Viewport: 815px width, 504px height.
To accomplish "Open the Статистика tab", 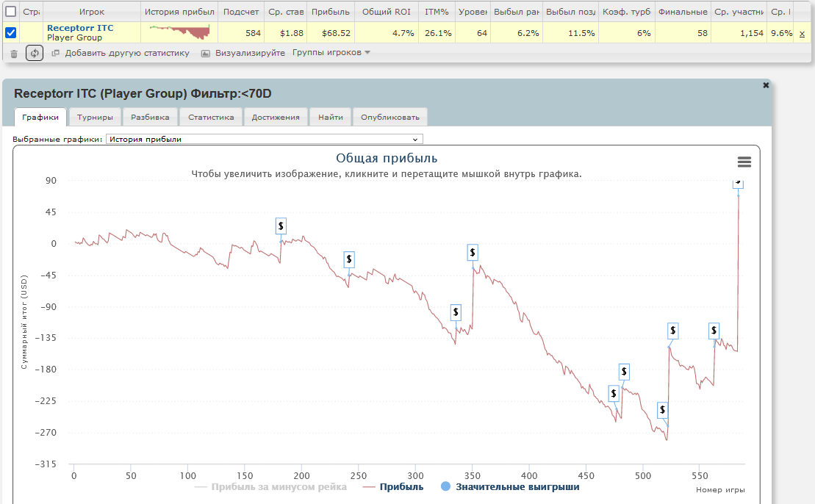I will [x=211, y=117].
